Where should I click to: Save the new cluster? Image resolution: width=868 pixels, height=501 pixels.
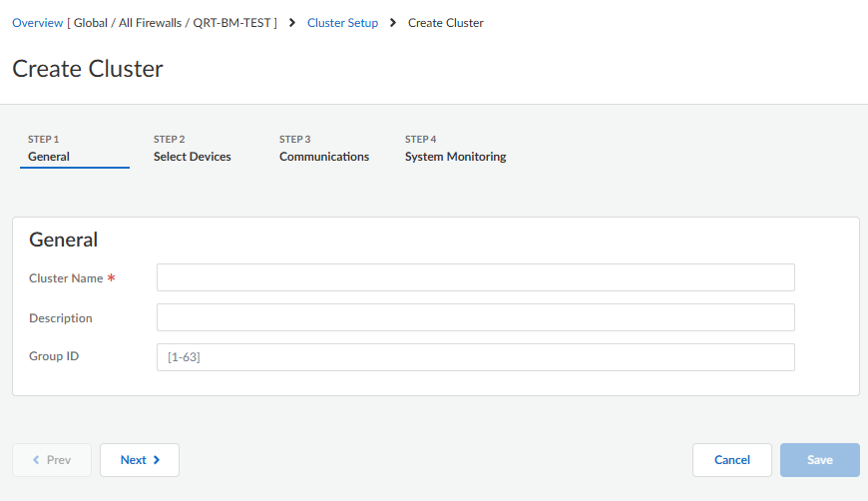pyautogui.click(x=819, y=460)
